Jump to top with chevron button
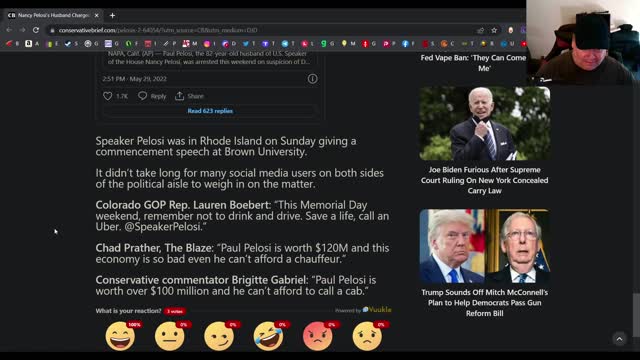The image size is (640, 360). click(619, 339)
